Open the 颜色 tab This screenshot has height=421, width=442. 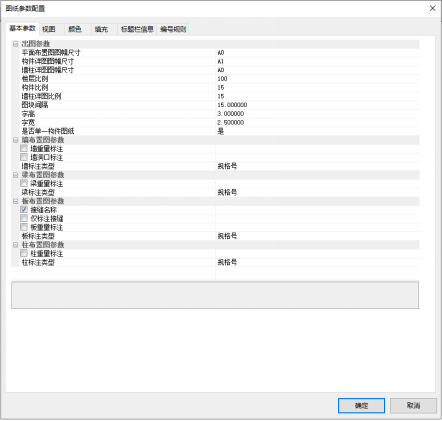(75, 29)
